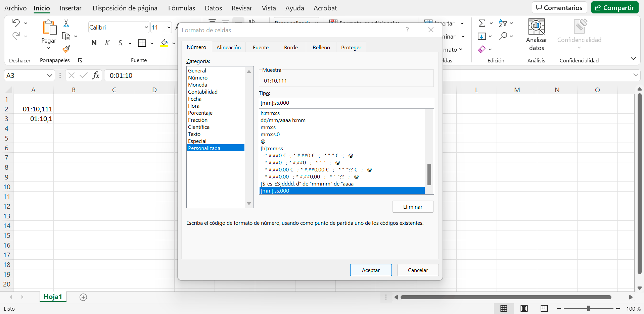This screenshot has height=314, width=644.
Task: Switch to Page Layout view icon
Action: click(x=524, y=309)
